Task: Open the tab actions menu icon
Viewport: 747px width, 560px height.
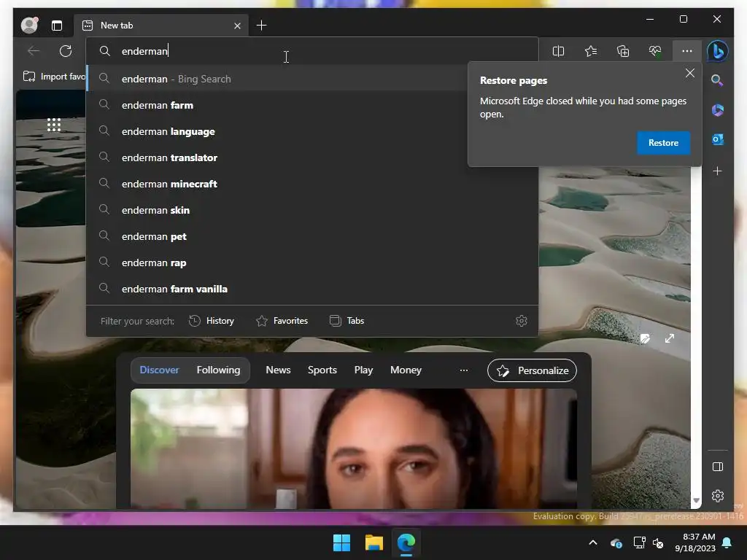Action: 57,26
